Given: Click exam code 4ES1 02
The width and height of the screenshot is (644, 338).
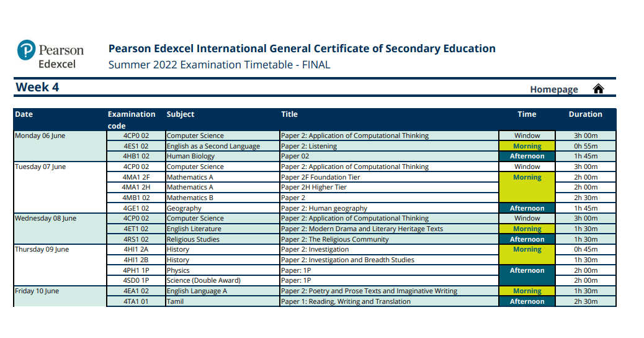Looking at the screenshot, I should pos(136,146).
